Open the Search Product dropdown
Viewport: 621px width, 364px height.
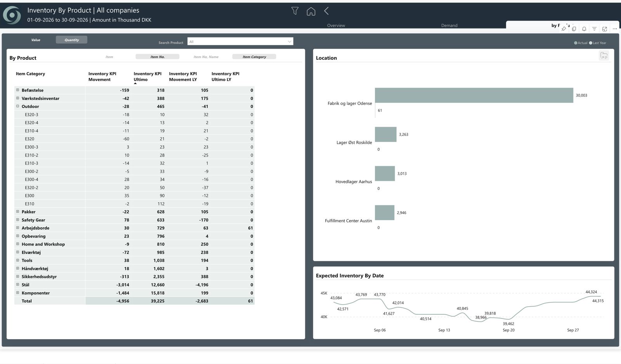pos(240,41)
